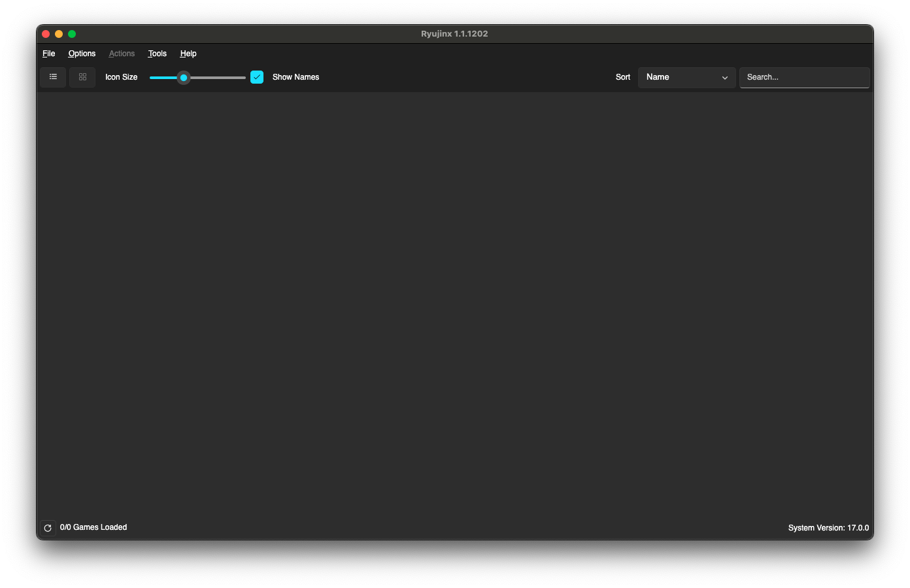
Task: Open the Sort by Name dropdown
Action: pyautogui.click(x=686, y=77)
